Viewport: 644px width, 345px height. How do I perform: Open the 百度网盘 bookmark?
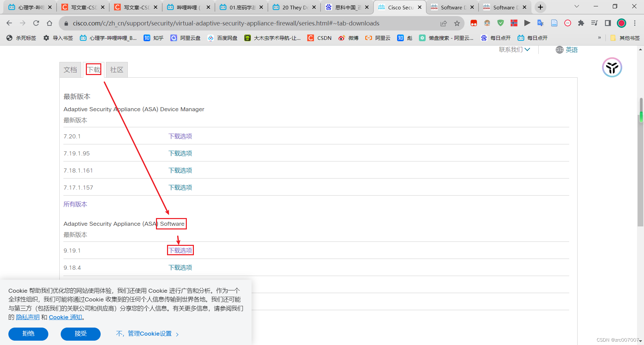[x=222, y=38]
